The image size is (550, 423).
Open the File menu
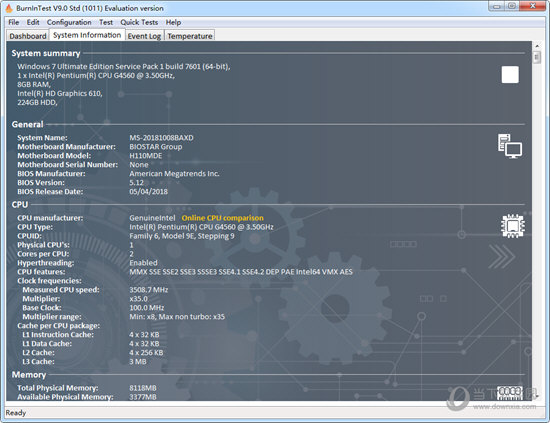14,22
